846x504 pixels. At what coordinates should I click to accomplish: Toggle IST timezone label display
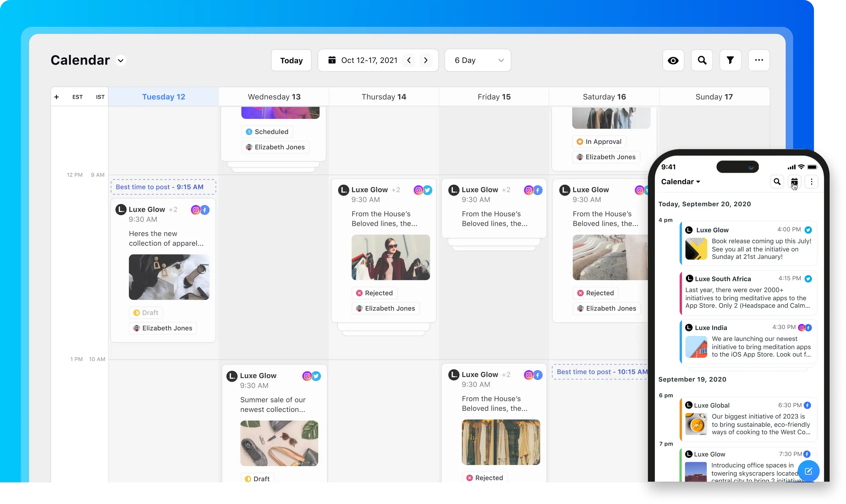coord(100,97)
